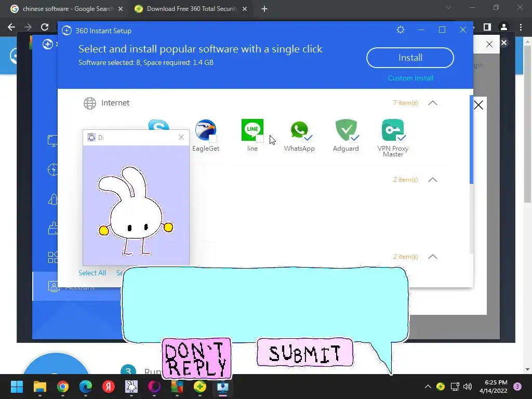Collapse the middle section showing 2 items
This screenshot has width=532, height=399.
433,180
